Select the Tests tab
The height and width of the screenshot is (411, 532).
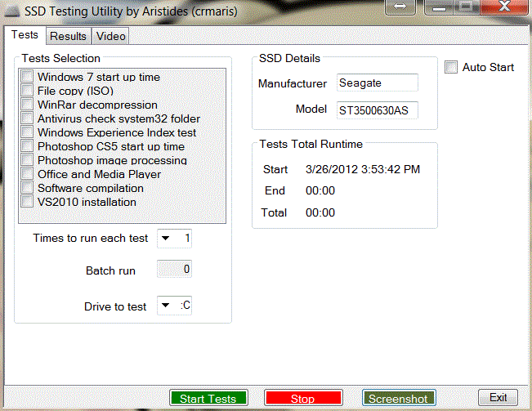pos(25,35)
